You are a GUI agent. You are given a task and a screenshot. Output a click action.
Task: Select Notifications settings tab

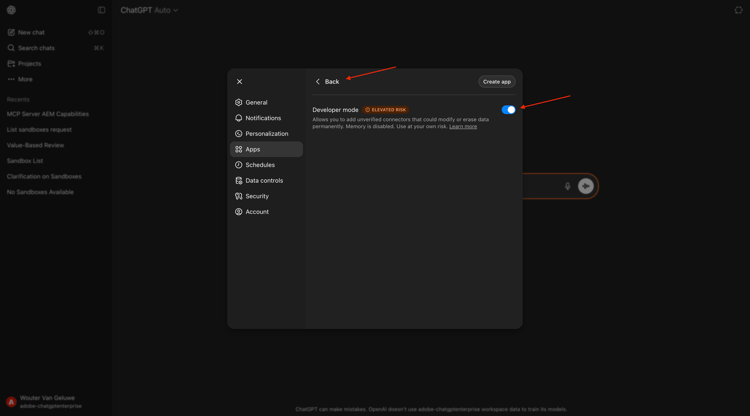tap(266, 118)
